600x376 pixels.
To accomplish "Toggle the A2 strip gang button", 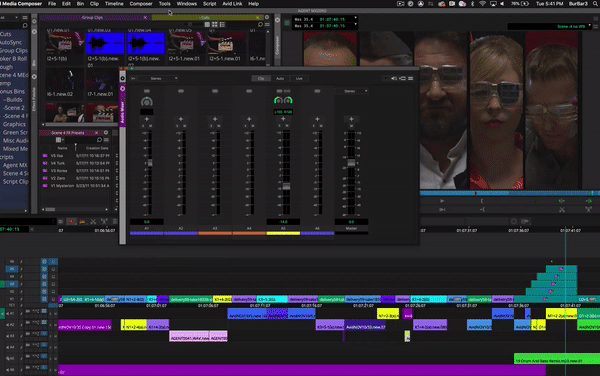I will click(181, 91).
